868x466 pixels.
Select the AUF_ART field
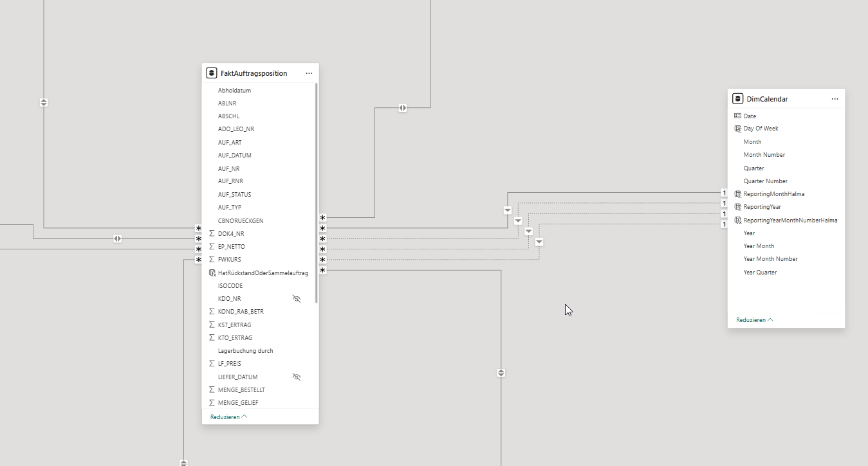tap(230, 142)
